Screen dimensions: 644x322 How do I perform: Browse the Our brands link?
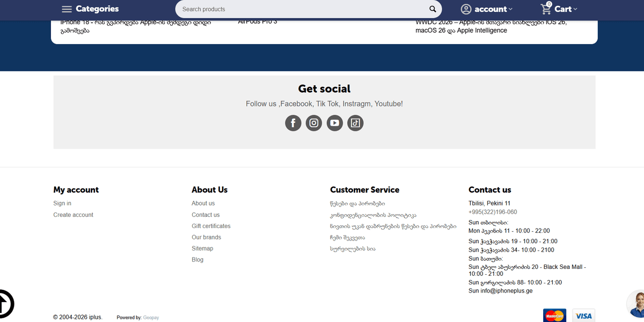tap(206, 237)
